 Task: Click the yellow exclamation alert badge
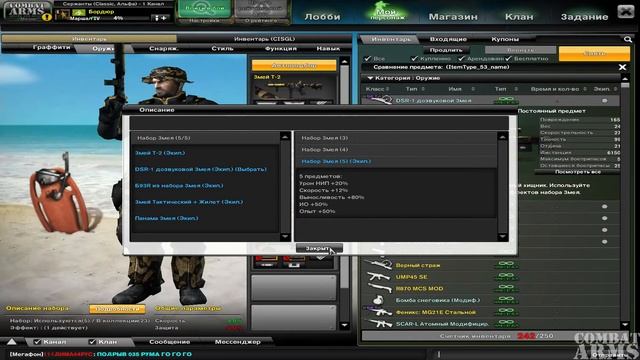47,17
